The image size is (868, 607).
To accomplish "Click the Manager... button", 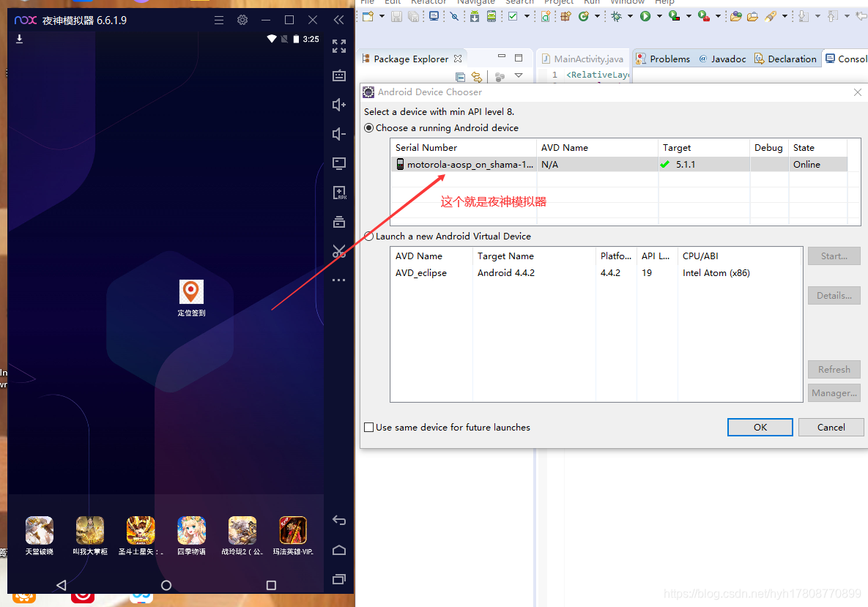I will [x=834, y=393].
